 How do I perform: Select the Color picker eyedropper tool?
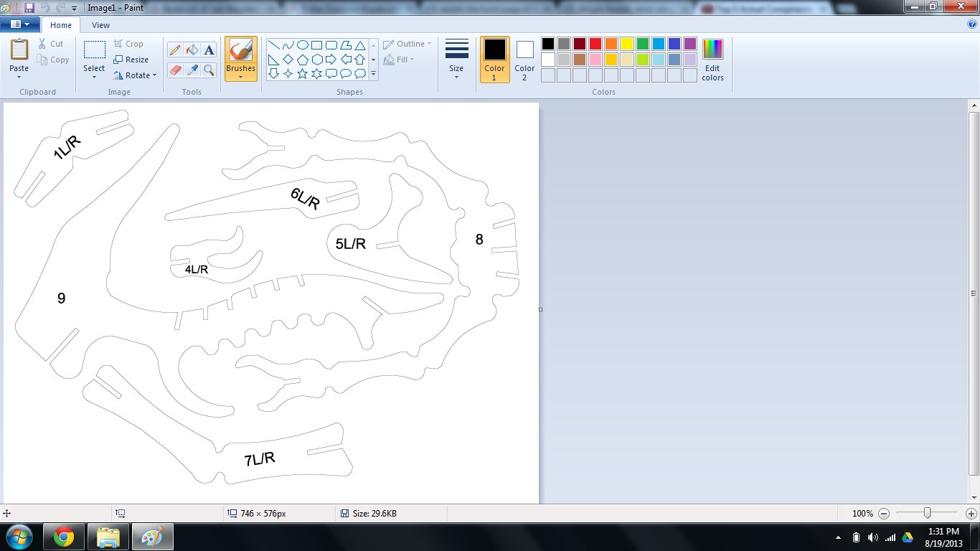point(192,70)
